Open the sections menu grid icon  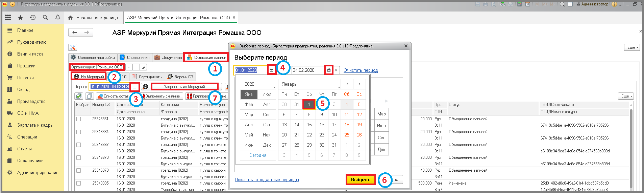(x=8, y=17)
